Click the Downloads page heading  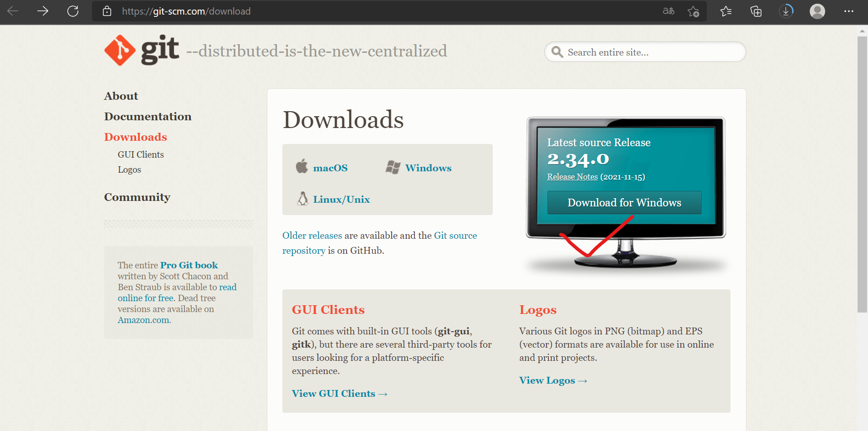click(343, 120)
